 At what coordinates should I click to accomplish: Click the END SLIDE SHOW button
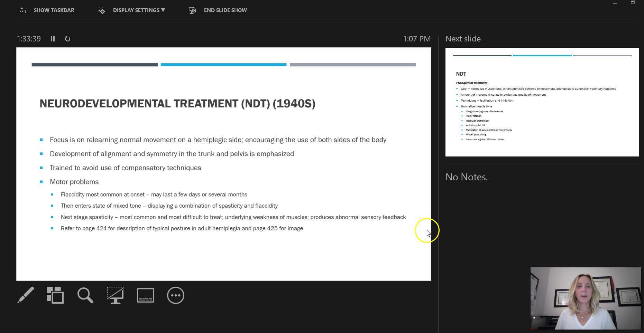(225, 10)
